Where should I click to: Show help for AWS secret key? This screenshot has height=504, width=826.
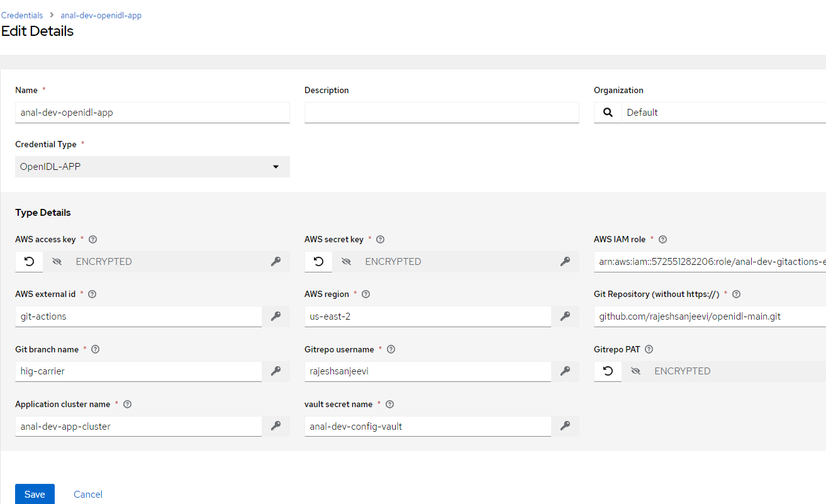click(x=381, y=240)
